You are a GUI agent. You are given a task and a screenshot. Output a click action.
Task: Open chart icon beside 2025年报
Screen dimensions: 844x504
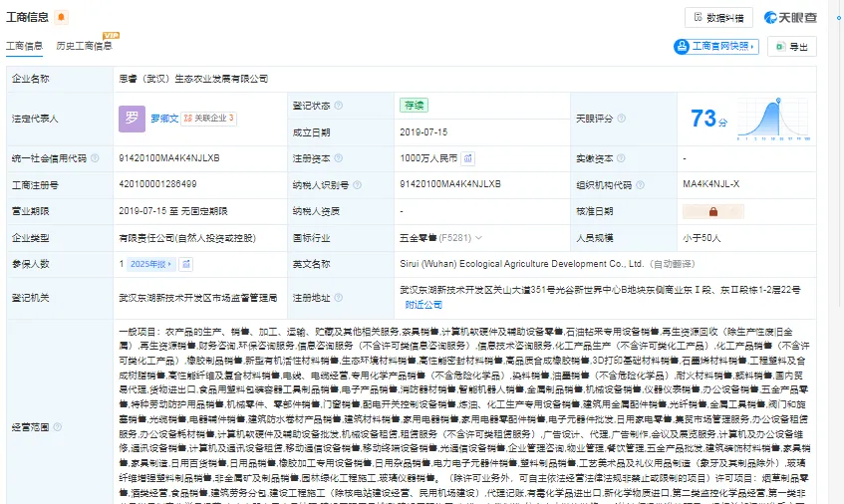(x=185, y=264)
